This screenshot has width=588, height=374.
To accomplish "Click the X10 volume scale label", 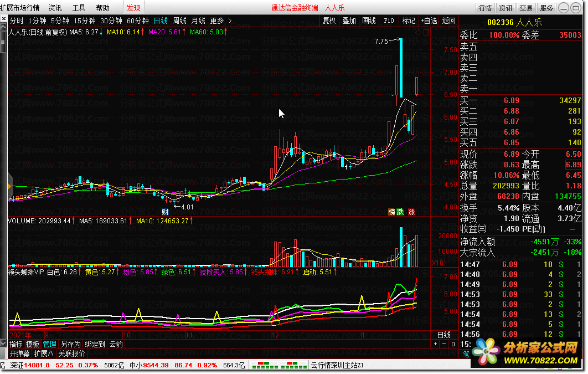I will [x=437, y=263].
